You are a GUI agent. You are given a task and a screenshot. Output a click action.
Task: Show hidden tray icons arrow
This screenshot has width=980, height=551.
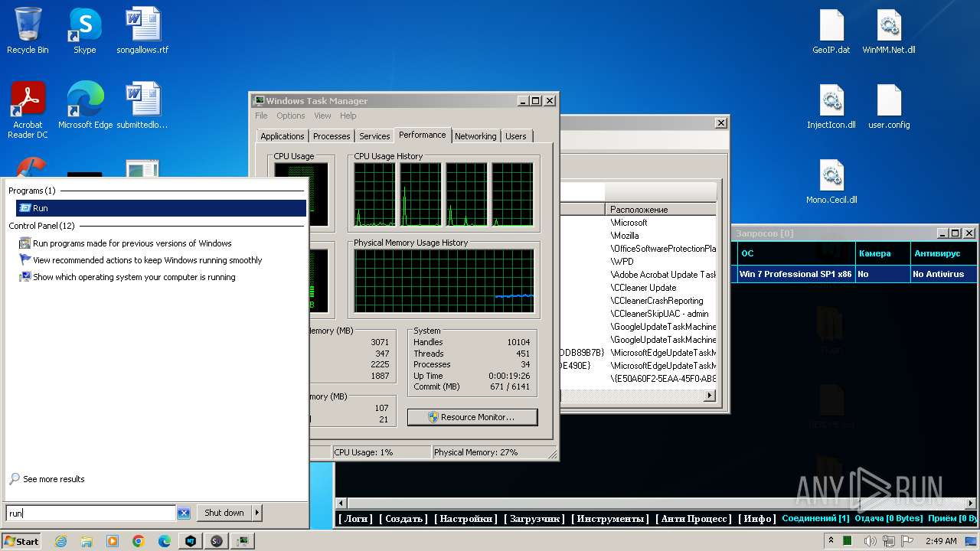[x=831, y=541]
